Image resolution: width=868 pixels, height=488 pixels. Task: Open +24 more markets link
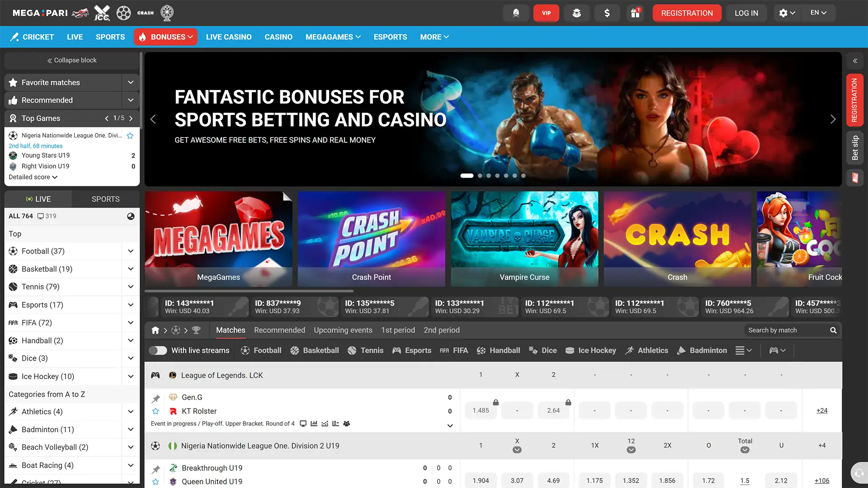click(x=821, y=411)
